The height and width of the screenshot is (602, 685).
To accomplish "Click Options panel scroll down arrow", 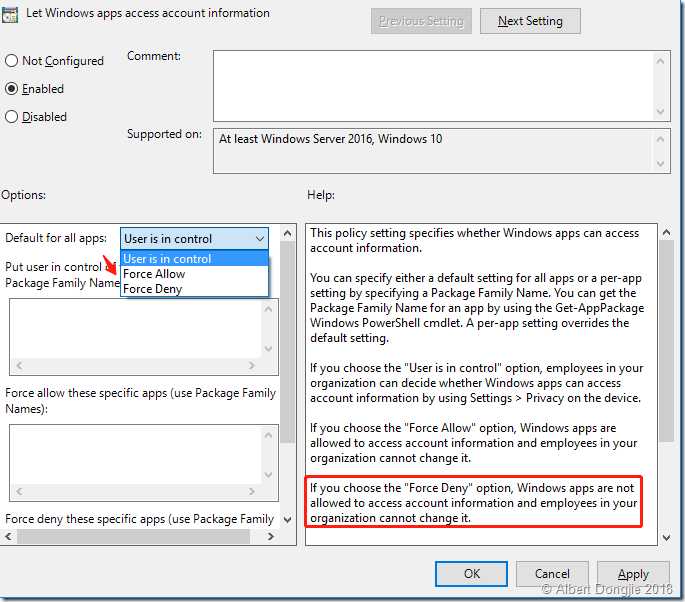I will coord(287,519).
